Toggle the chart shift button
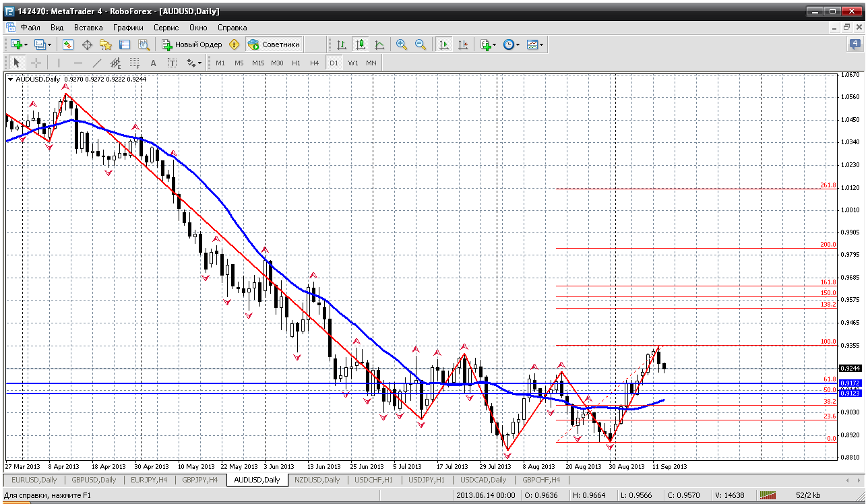 (463, 44)
